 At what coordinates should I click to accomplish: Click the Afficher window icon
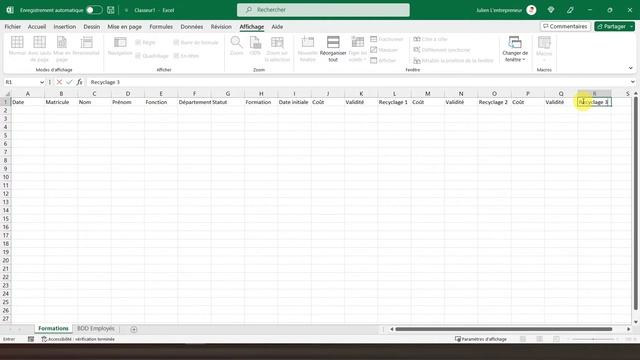pyautogui.click(x=373, y=60)
